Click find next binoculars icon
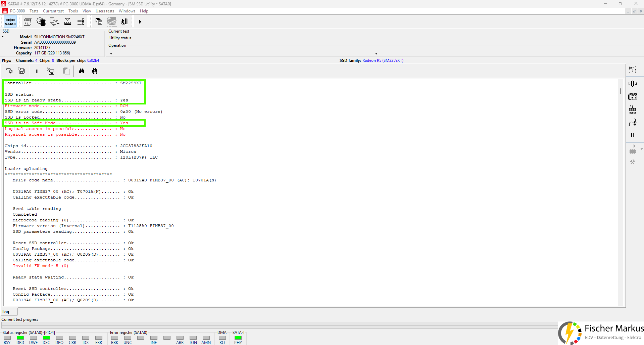644x345 pixels. [x=95, y=71]
